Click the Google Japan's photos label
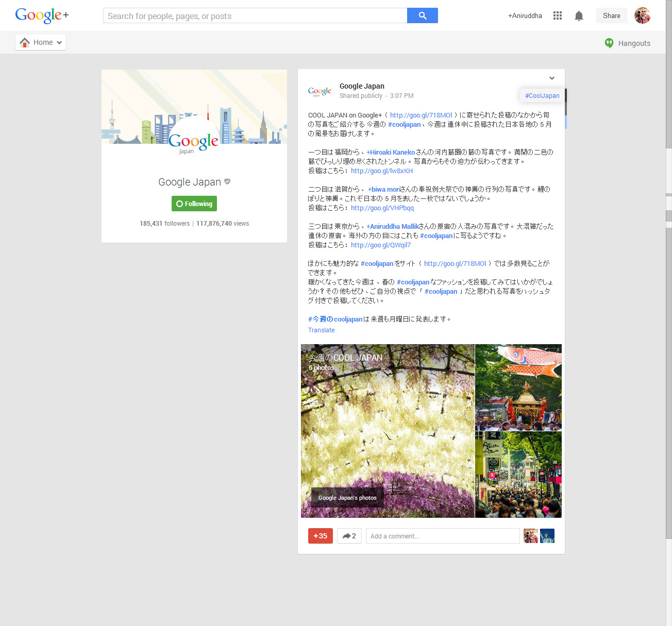The height and width of the screenshot is (626, 672). pos(347,498)
